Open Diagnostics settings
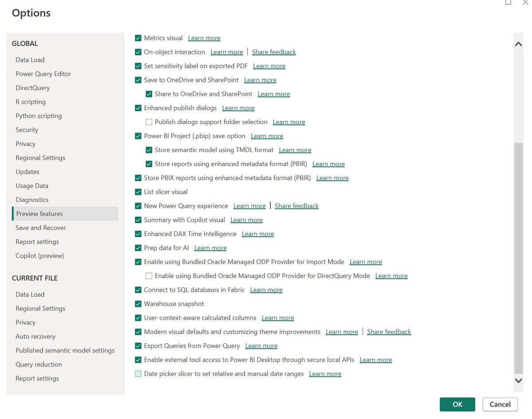The height and width of the screenshot is (419, 532). click(32, 200)
